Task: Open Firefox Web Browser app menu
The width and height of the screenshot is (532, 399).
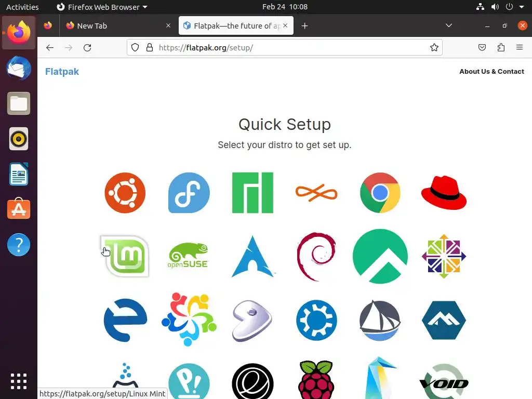Action: point(102,7)
